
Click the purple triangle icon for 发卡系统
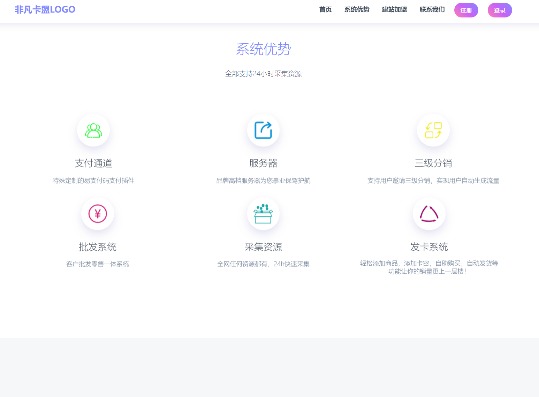[x=429, y=214]
